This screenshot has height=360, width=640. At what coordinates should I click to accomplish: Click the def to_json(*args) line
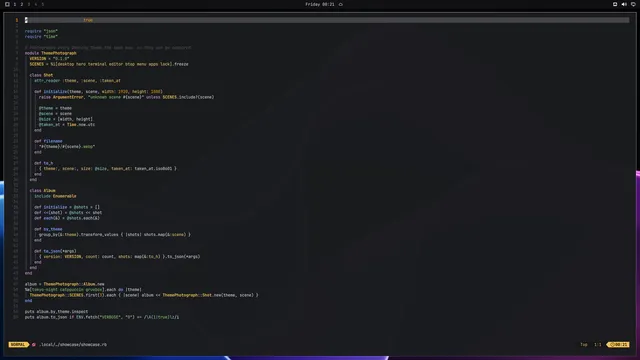click(x=55, y=251)
